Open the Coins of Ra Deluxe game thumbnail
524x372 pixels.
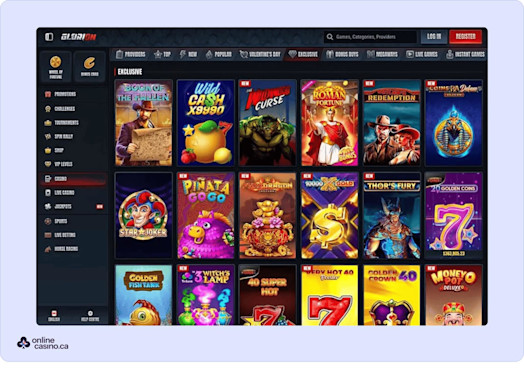453,123
